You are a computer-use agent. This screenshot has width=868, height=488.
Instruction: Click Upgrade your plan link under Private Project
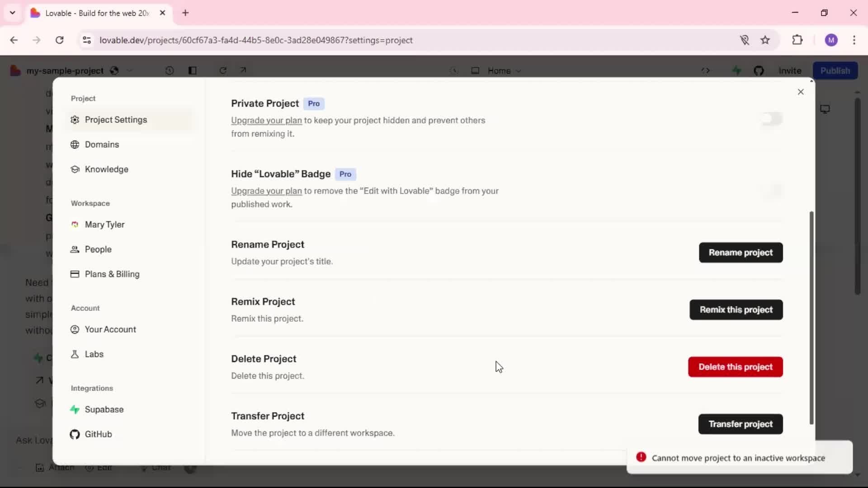click(266, 121)
